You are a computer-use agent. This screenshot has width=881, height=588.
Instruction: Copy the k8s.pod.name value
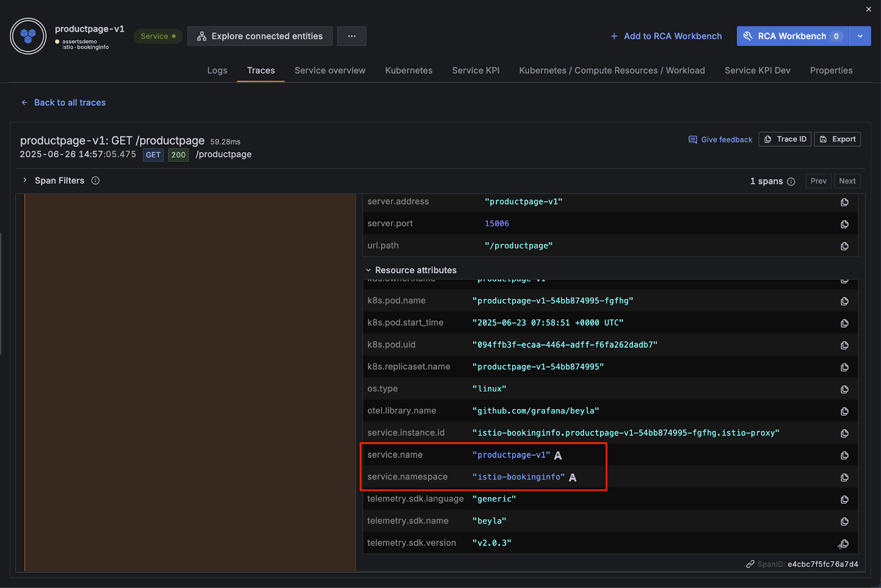tap(844, 301)
